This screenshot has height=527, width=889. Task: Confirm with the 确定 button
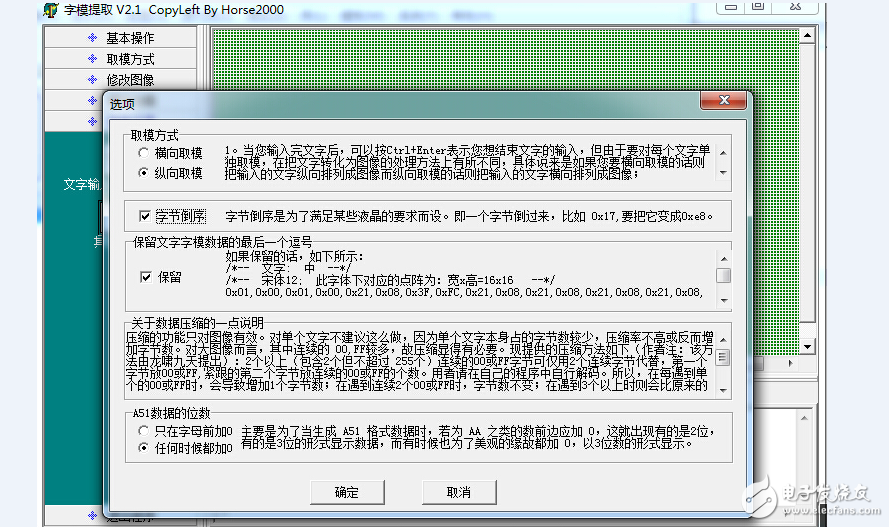coord(346,492)
